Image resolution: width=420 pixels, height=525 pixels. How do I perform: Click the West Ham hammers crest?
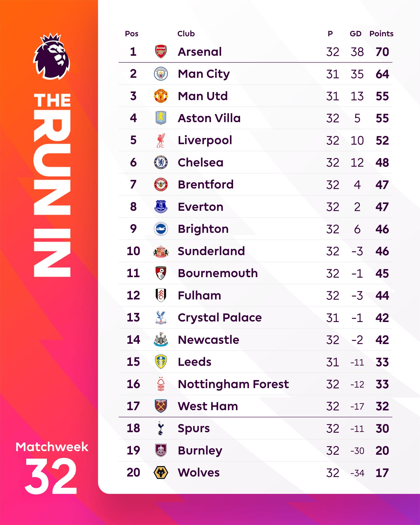point(161,406)
